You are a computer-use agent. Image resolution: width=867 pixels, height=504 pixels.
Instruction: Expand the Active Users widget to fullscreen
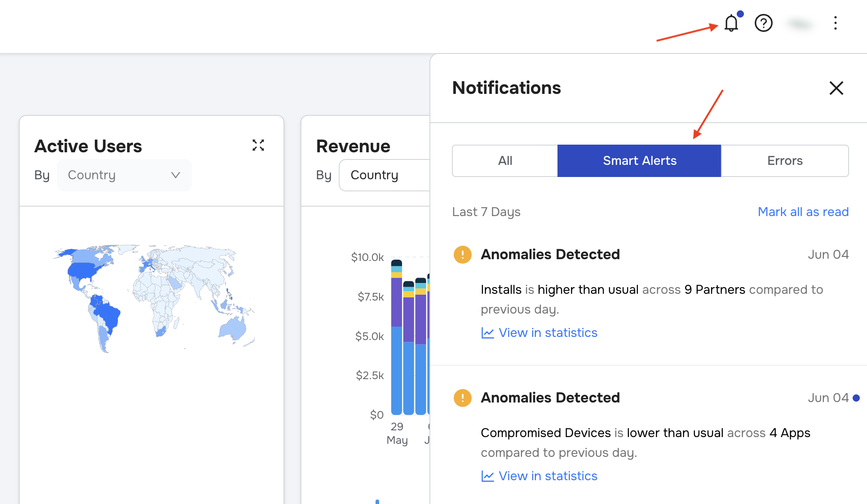point(258,145)
